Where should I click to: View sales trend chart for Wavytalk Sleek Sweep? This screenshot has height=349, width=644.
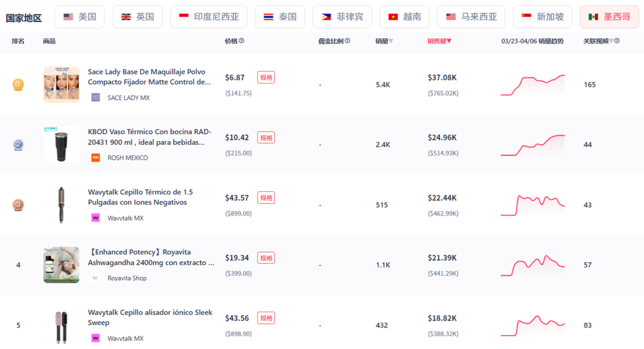pyautogui.click(x=532, y=325)
